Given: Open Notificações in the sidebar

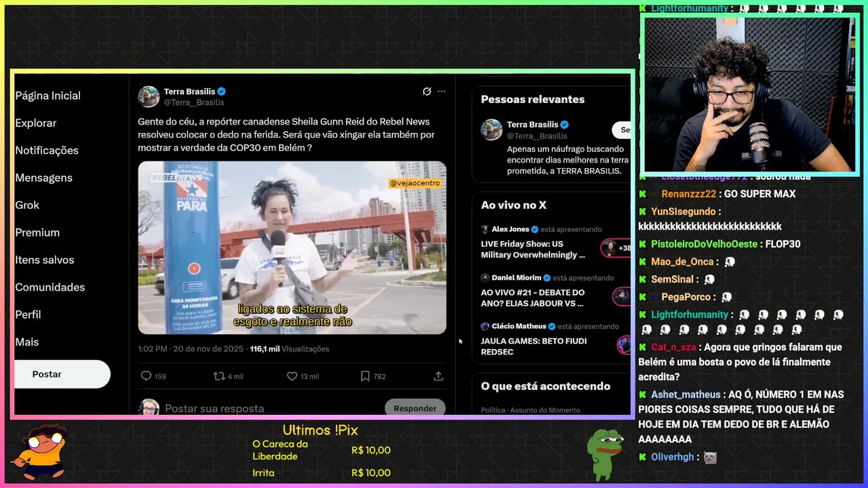Looking at the screenshot, I should (x=47, y=150).
